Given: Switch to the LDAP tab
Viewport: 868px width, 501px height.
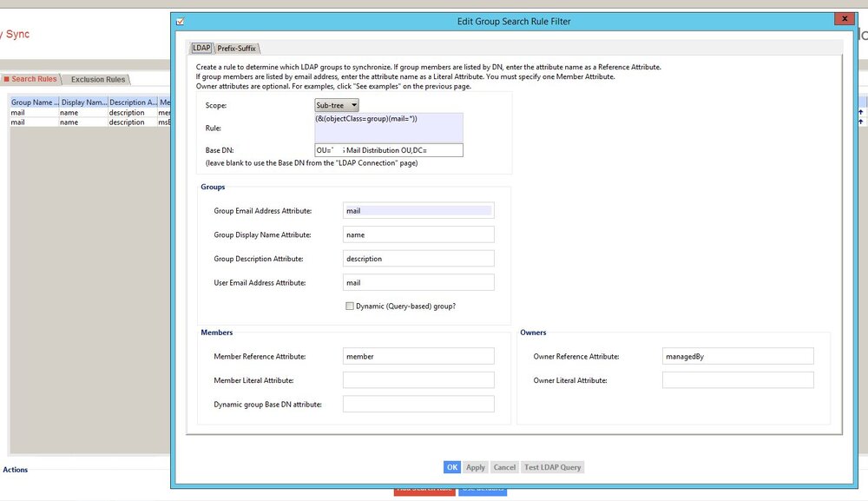Looking at the screenshot, I should pyautogui.click(x=201, y=48).
